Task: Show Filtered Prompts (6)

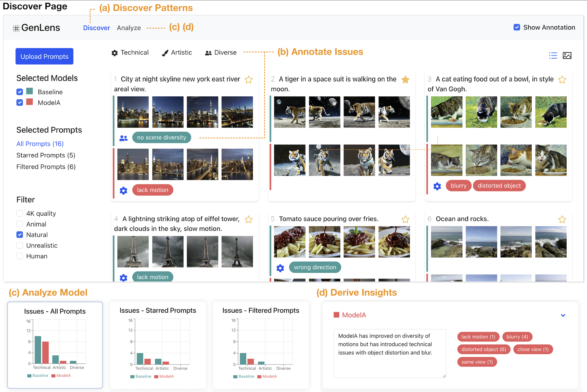Action: click(x=46, y=167)
